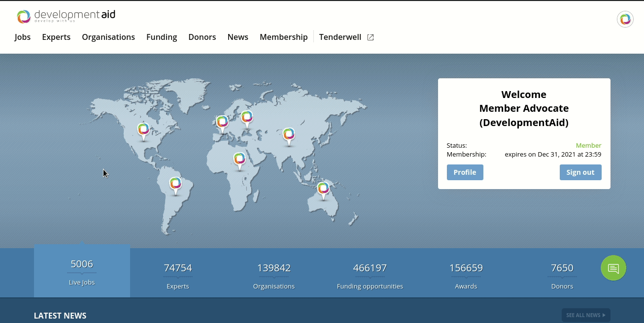Viewport: 644px width, 323px height.
Task: Click the Latest News heading
Action: pyautogui.click(x=60, y=316)
